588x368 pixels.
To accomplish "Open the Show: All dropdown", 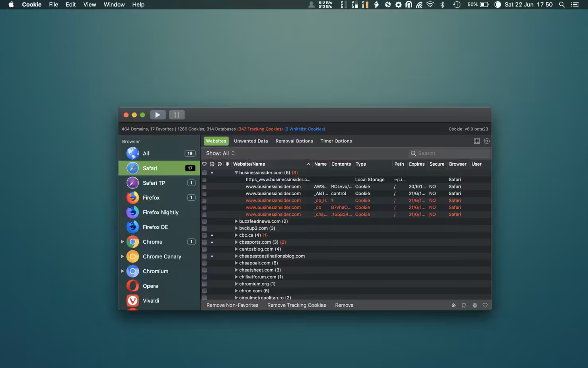I will 220,153.
